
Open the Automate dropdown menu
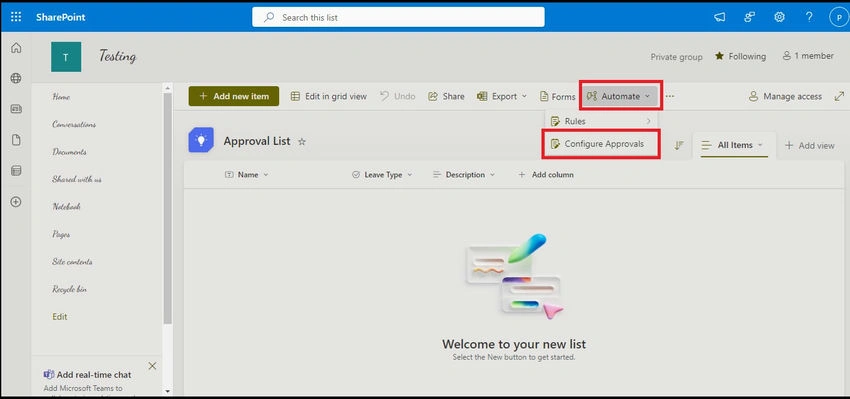621,96
